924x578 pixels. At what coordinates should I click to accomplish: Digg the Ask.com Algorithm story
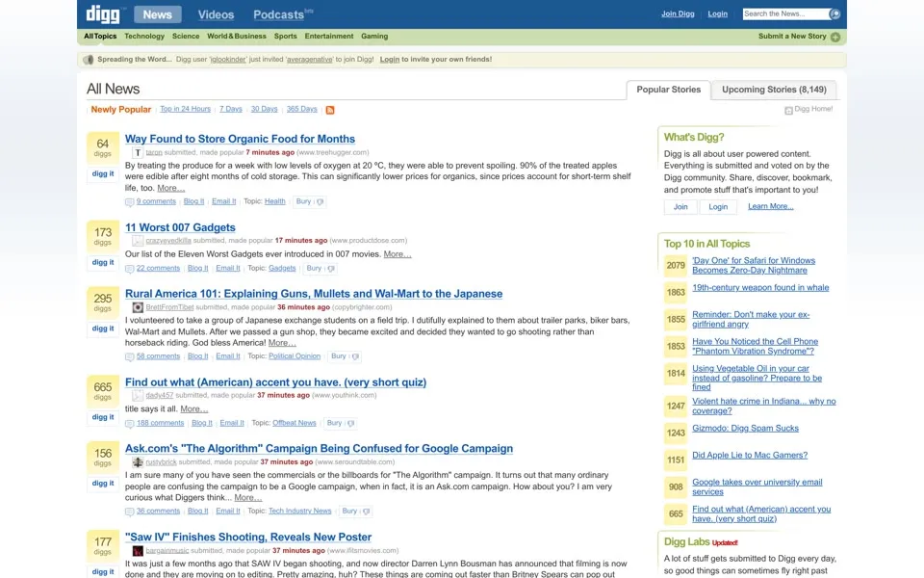pos(103,483)
